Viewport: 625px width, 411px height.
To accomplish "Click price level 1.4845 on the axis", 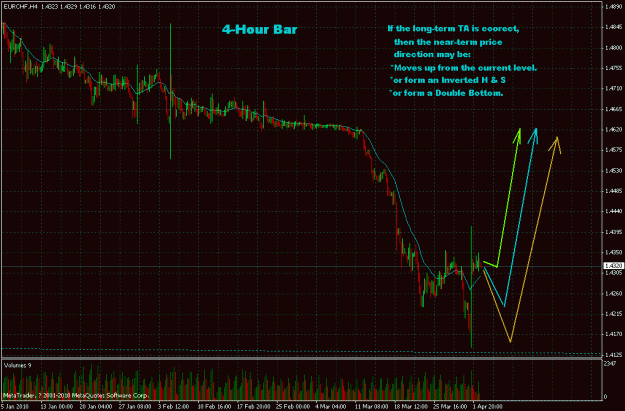I will [x=614, y=27].
